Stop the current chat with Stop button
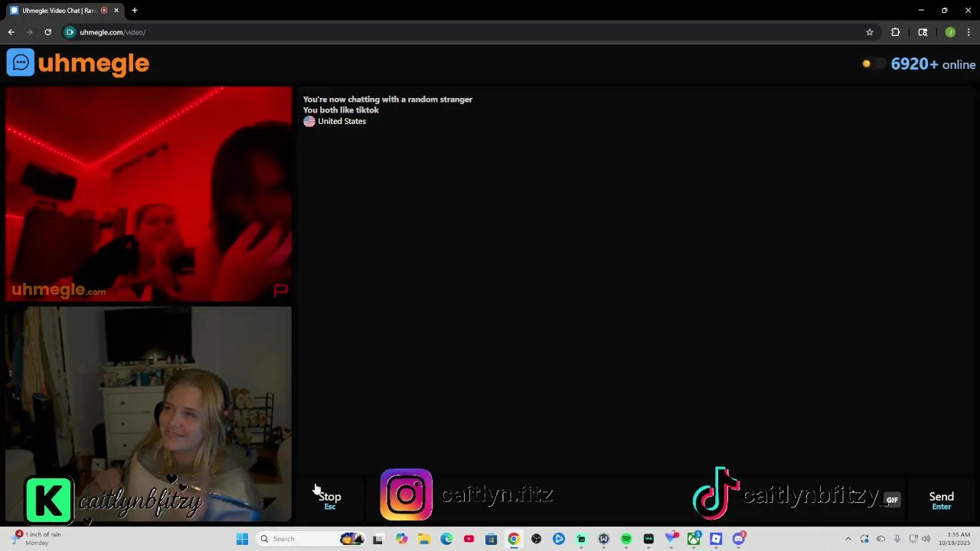The height and width of the screenshot is (551, 980). (330, 500)
